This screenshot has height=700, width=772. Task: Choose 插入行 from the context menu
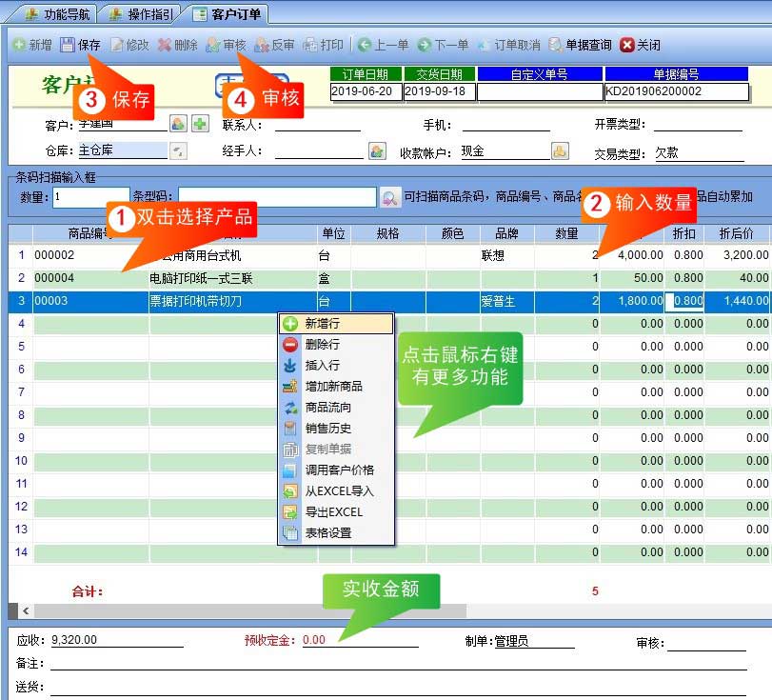336,366
